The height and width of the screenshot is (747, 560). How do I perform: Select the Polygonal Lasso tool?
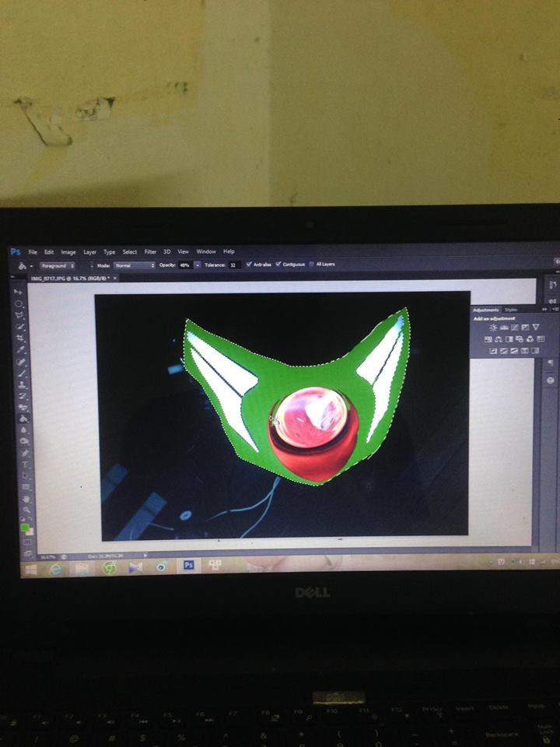(19, 314)
